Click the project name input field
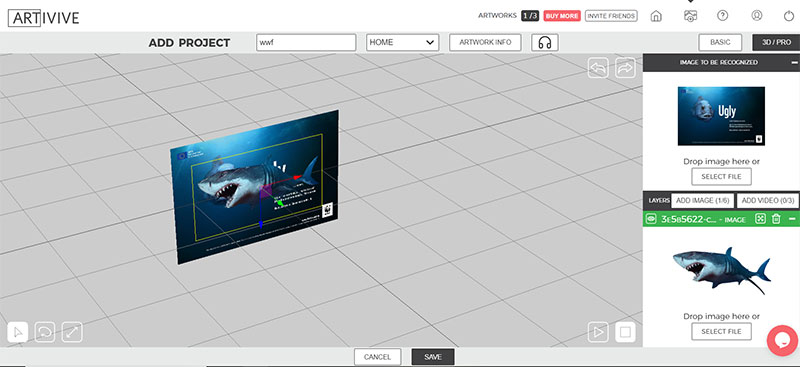This screenshot has height=367, width=800. 306,42
